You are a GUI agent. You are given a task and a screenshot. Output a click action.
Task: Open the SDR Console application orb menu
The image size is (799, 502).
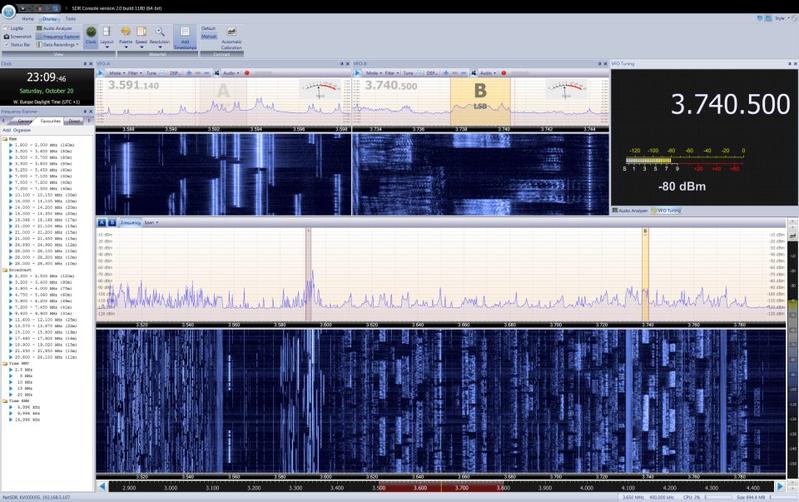(x=9, y=11)
